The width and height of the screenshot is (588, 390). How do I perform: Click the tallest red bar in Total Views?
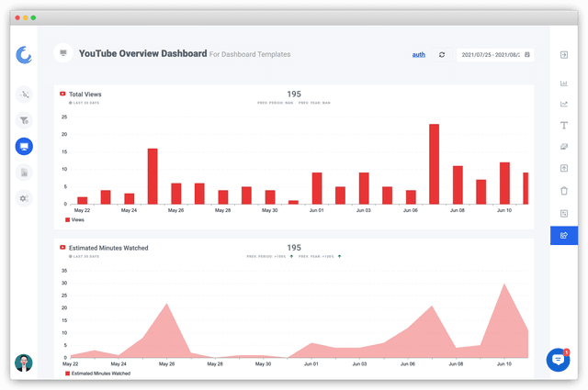click(435, 164)
